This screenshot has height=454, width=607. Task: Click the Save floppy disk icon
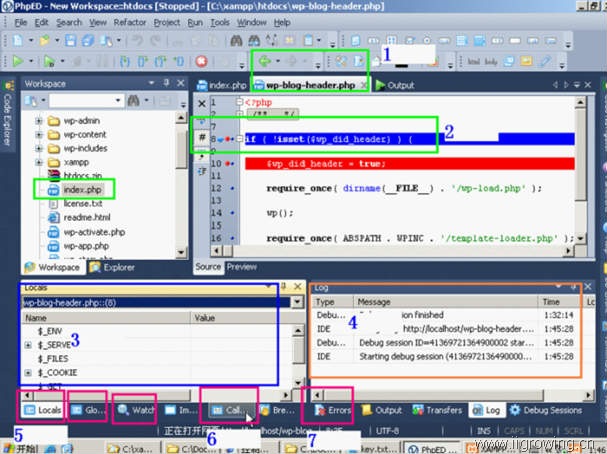tap(70, 40)
